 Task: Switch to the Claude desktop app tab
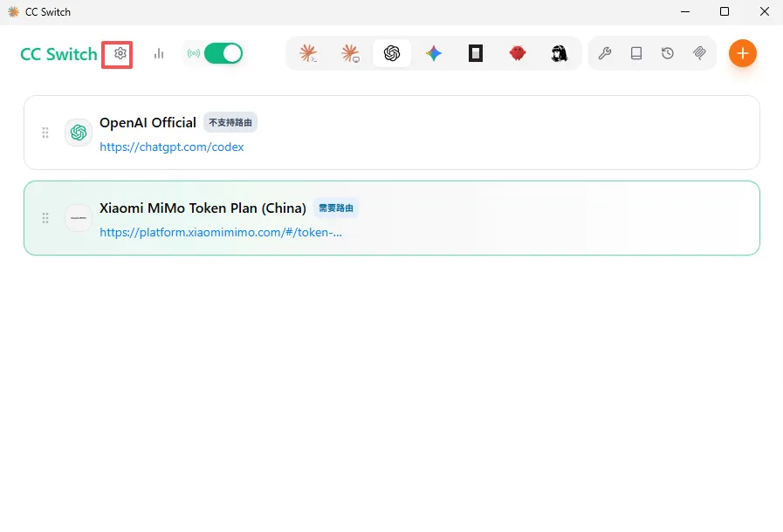click(350, 53)
